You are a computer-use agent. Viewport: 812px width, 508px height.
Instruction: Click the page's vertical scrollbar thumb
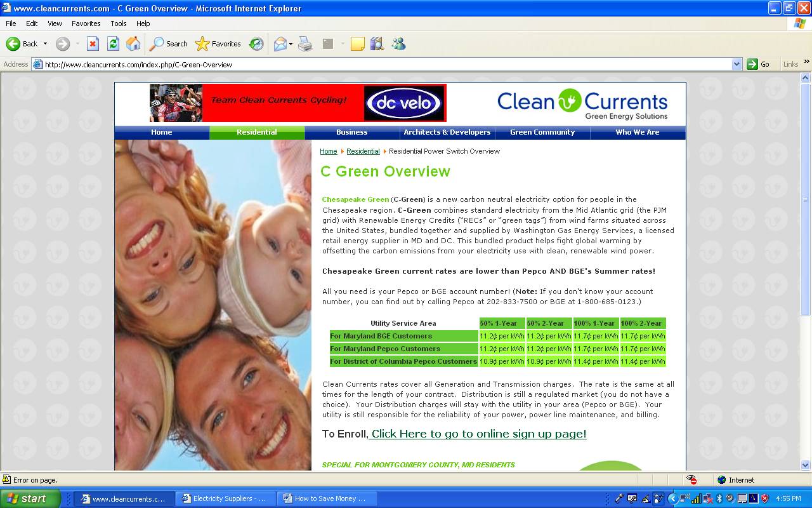pyautogui.click(x=806, y=199)
